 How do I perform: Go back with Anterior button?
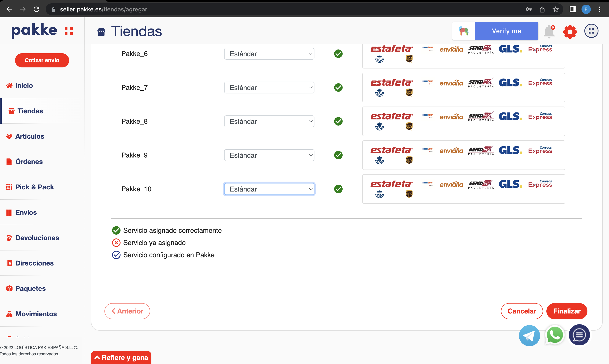[x=127, y=311]
